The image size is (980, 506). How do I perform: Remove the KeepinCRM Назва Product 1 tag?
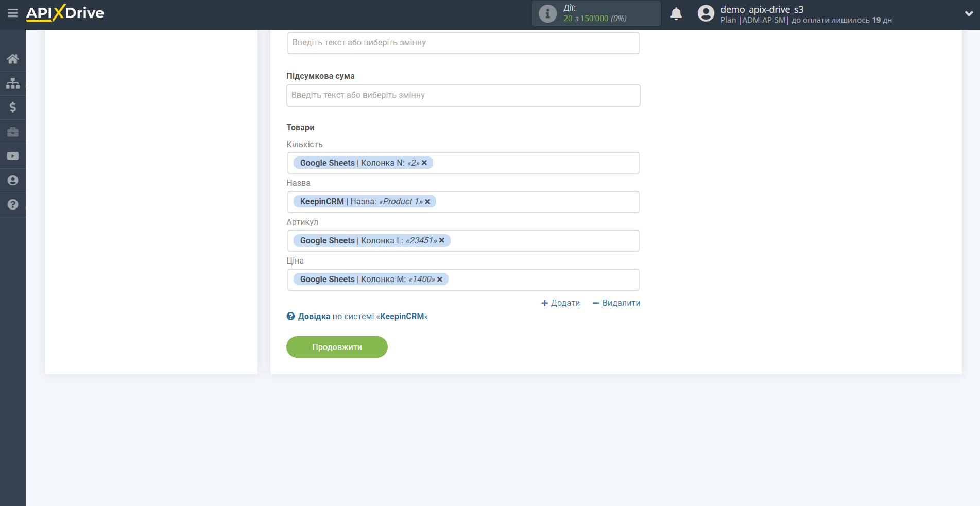coord(427,202)
